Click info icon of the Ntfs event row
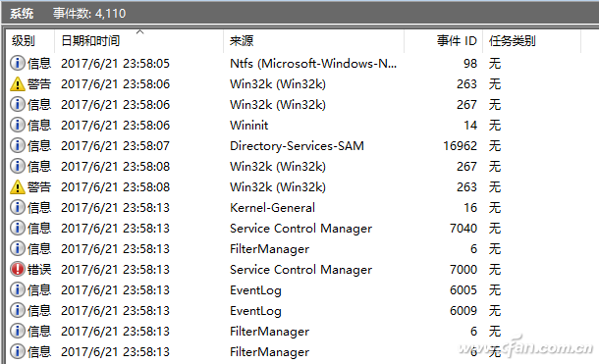This screenshot has height=364, width=599. point(18,64)
